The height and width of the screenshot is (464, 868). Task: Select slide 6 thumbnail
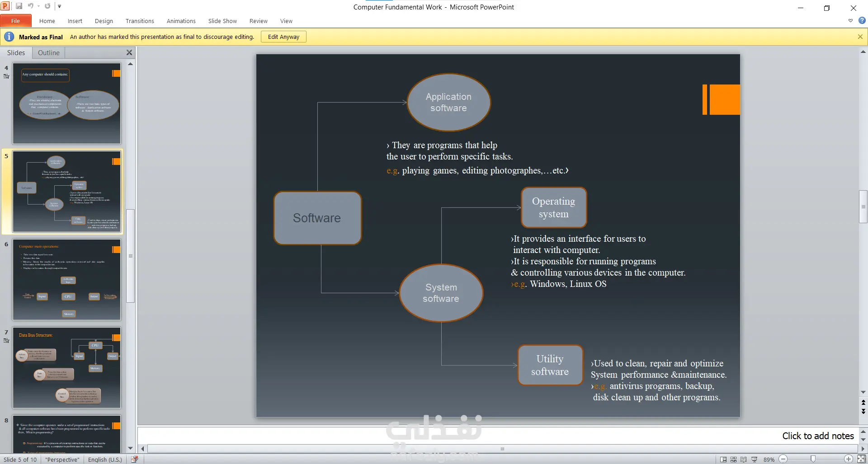[x=66, y=280]
